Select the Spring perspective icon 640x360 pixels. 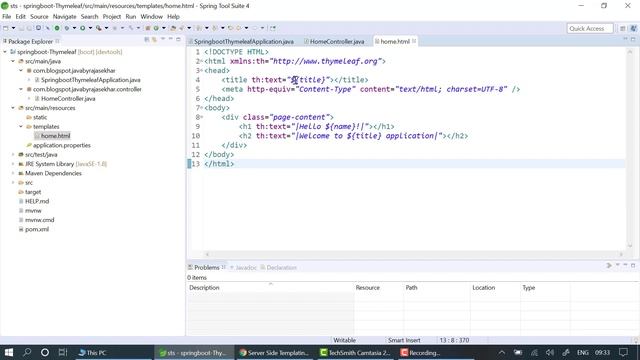pos(633,29)
